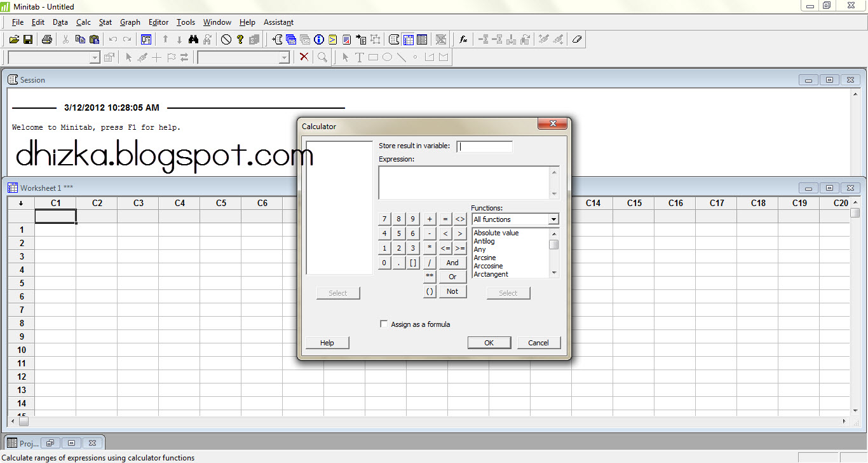Select the magnifier zoom toolbar icon
The image size is (868, 463).
point(323,57)
